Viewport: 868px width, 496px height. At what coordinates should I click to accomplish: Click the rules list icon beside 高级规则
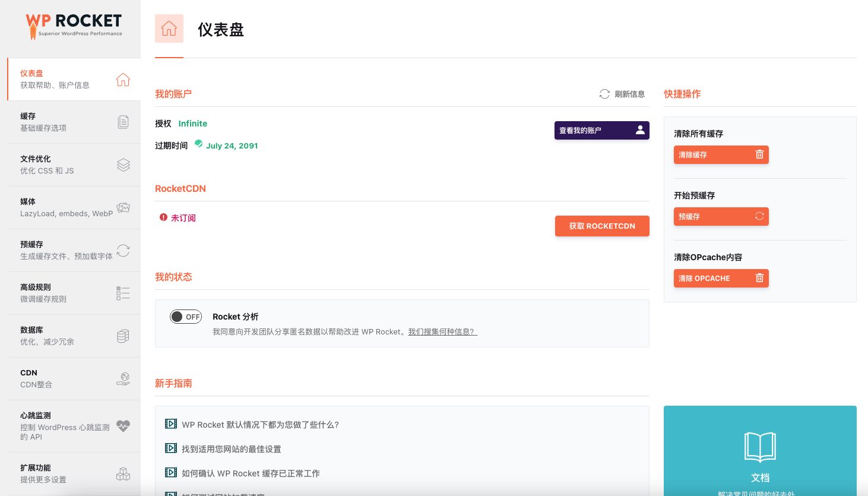point(123,293)
